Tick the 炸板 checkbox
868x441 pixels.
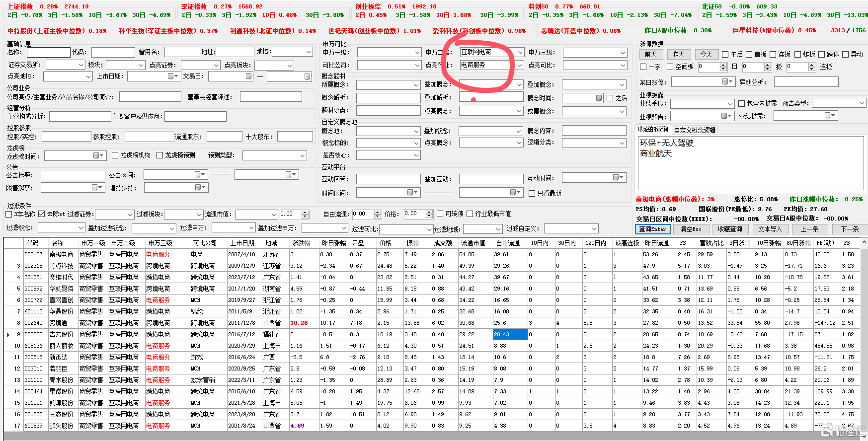[x=797, y=54]
